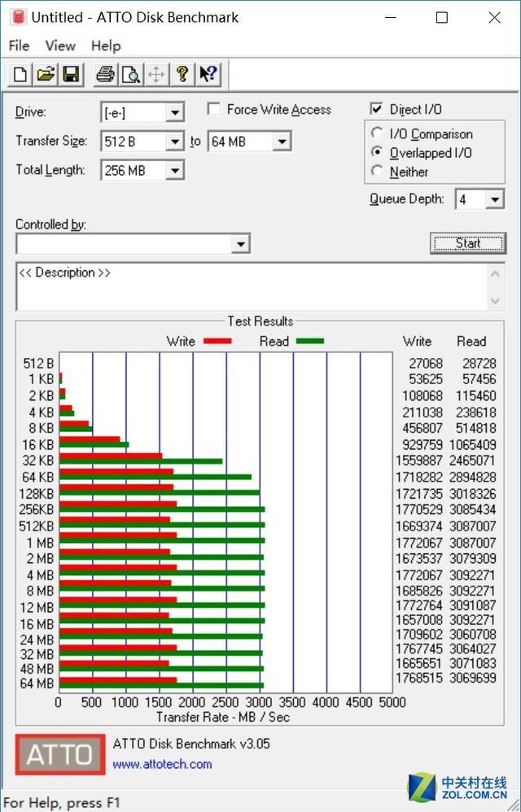Click the Description scrollbar up arrow
The image size is (521, 812).
coord(495,273)
